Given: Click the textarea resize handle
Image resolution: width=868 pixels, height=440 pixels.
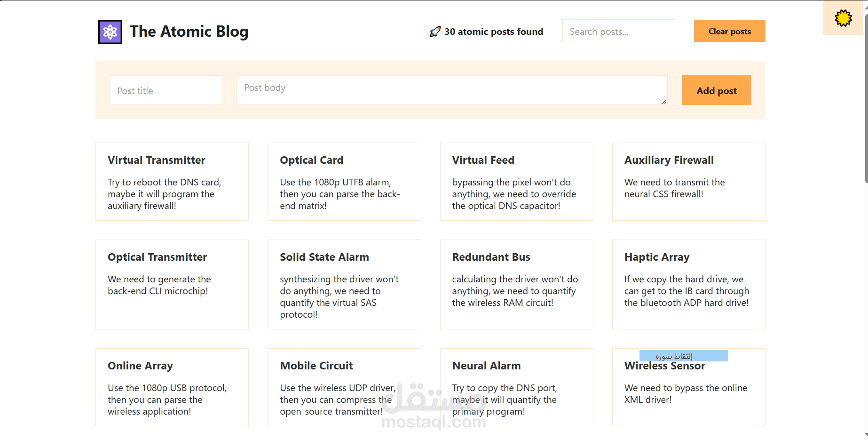Looking at the screenshot, I should click(664, 102).
